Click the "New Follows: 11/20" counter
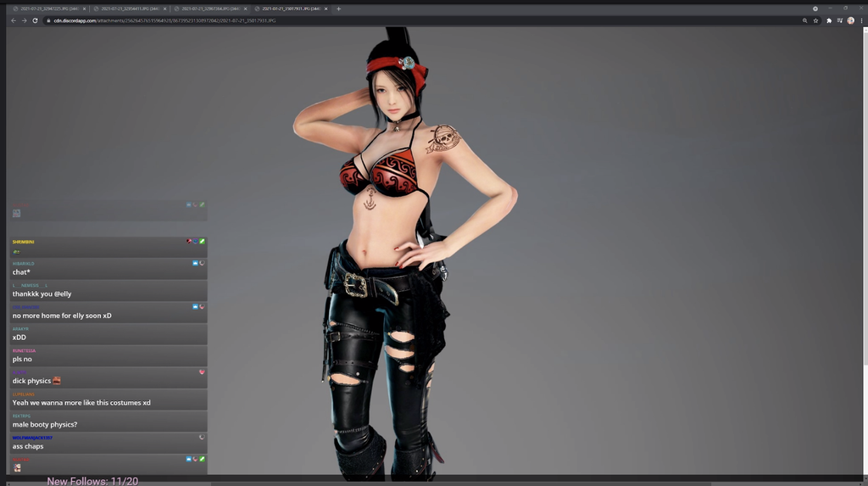The width and height of the screenshot is (868, 486). point(92,480)
